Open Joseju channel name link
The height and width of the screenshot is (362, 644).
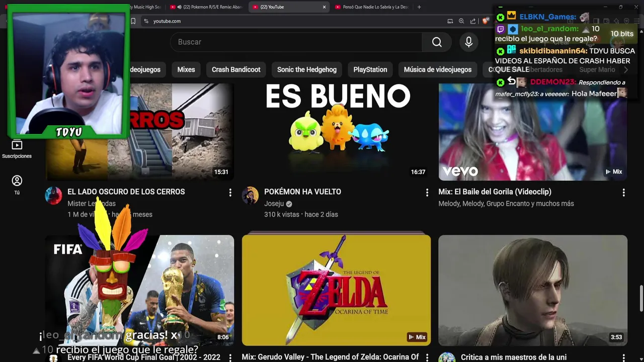pos(274,204)
